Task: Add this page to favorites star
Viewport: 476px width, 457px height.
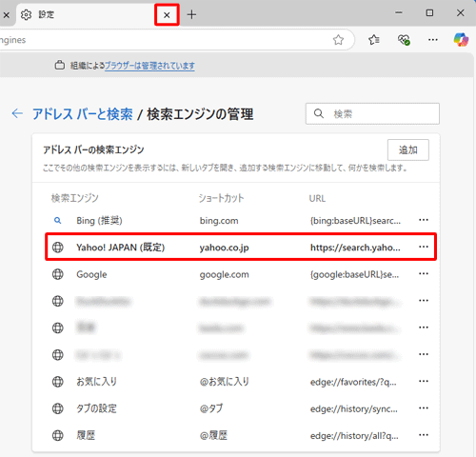Action: (x=338, y=40)
